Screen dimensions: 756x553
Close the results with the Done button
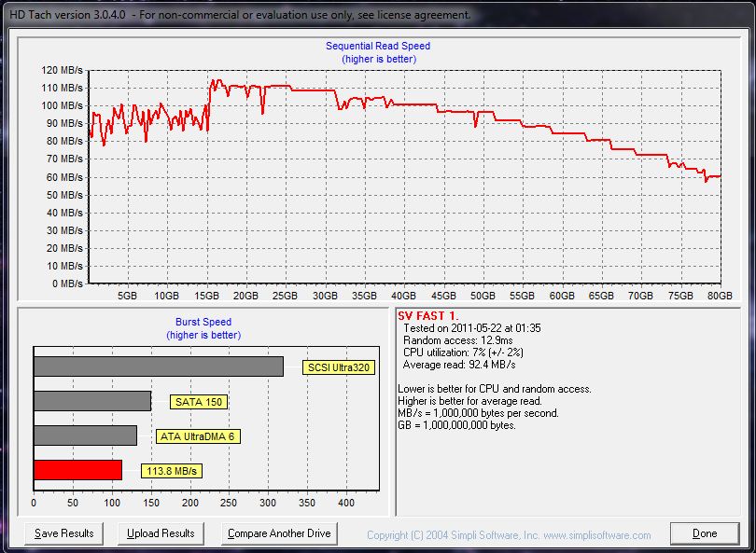[705, 533]
